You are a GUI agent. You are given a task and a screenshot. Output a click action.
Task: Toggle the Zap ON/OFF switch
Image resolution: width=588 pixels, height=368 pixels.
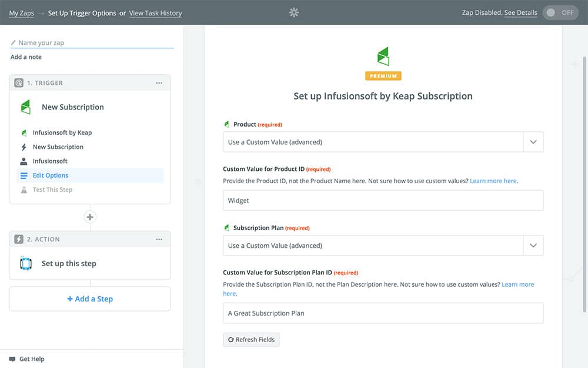[x=560, y=12]
